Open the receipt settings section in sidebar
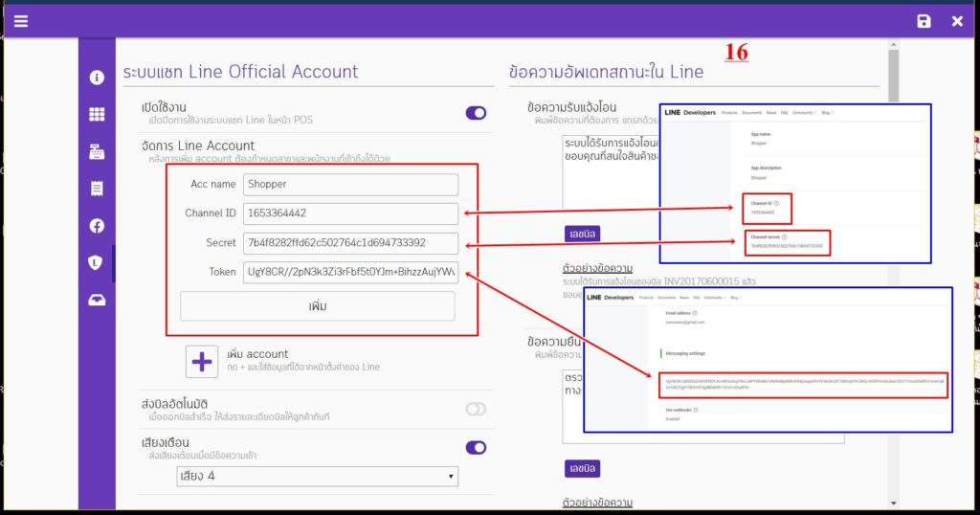980x515 pixels. [97, 189]
